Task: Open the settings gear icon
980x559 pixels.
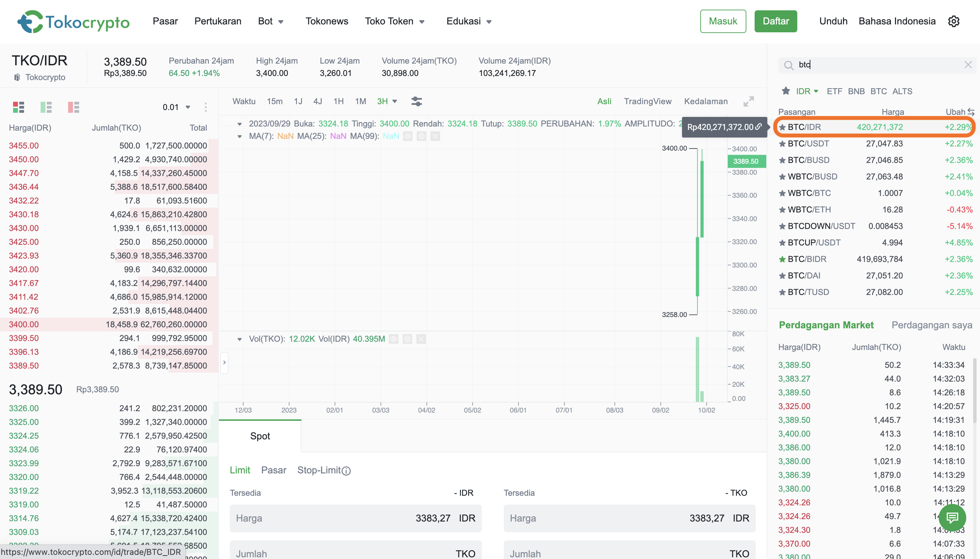Action: pos(954,22)
